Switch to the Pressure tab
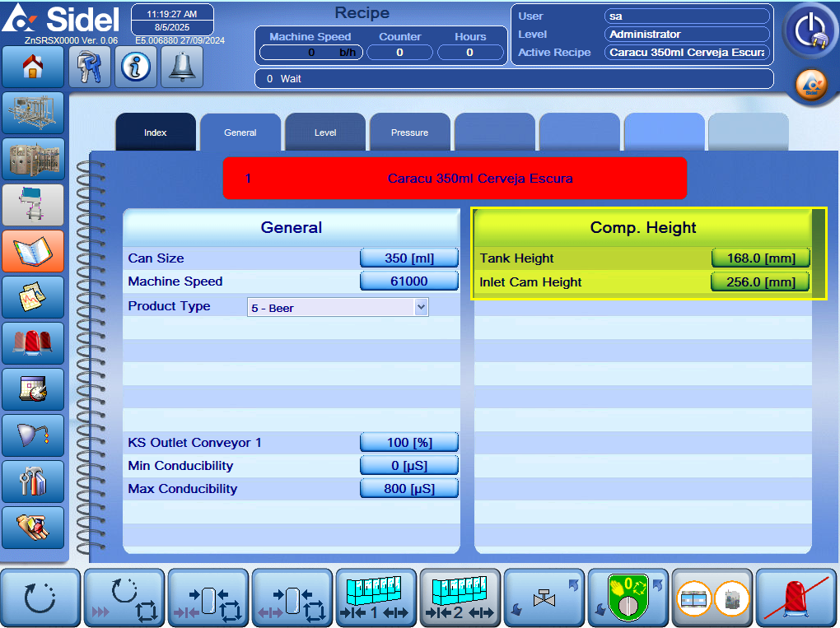 tap(410, 133)
